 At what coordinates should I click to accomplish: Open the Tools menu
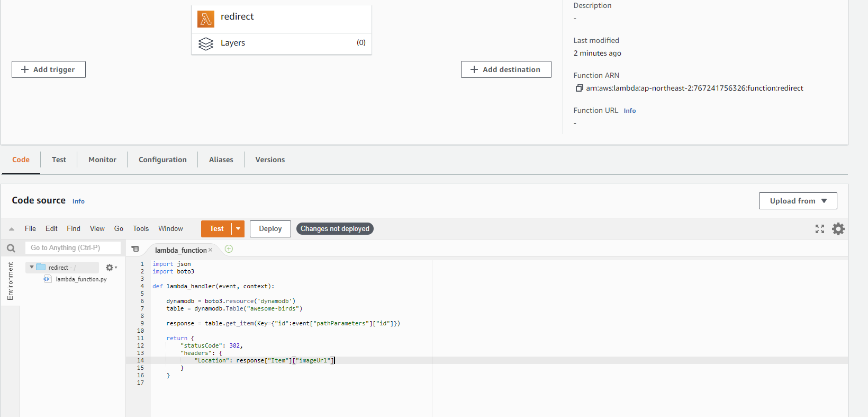(x=141, y=228)
